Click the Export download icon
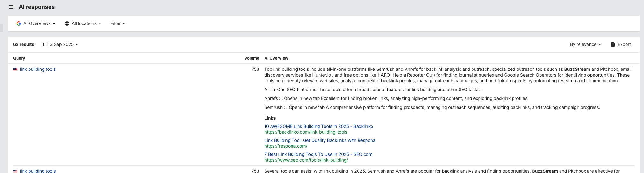 point(613,44)
